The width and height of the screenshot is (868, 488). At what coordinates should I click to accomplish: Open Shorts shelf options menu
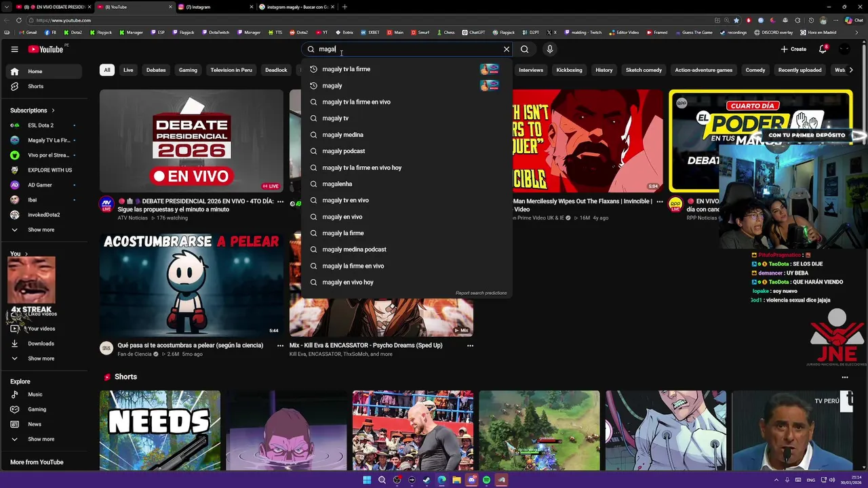[845, 378]
